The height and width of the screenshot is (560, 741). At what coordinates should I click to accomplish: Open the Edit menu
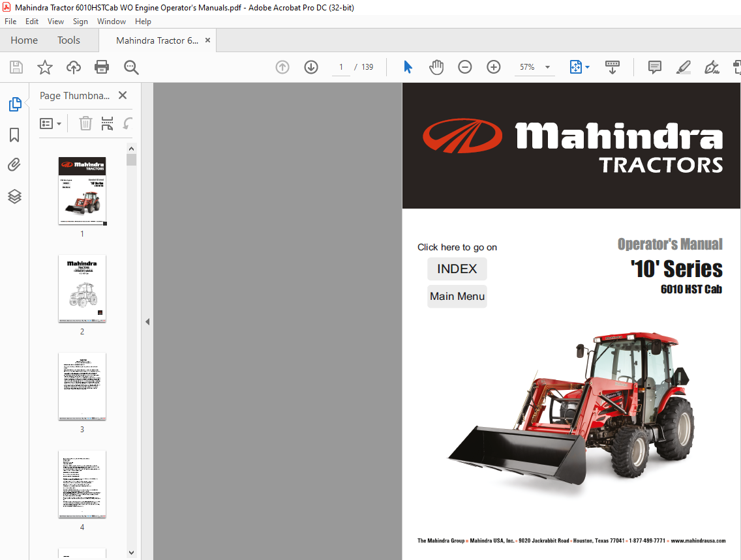[x=32, y=22]
